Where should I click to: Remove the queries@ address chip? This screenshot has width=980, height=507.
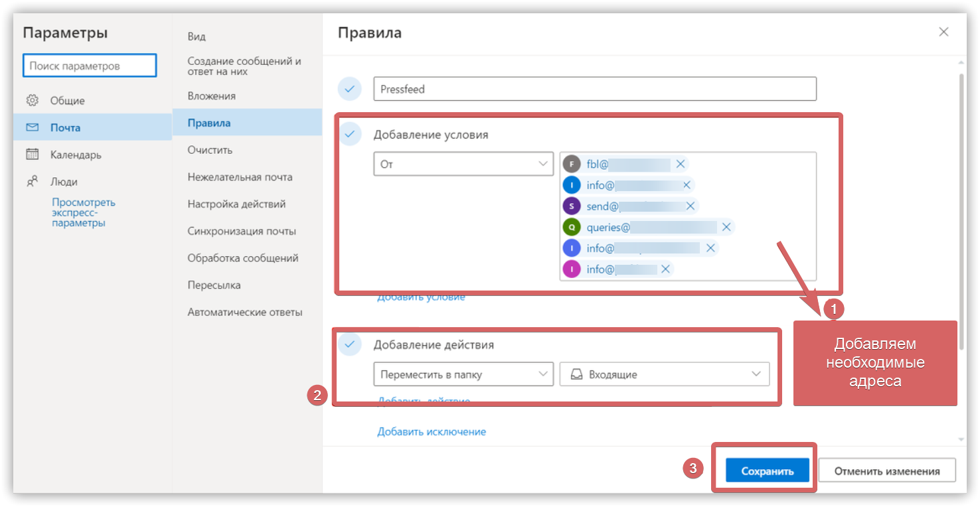[726, 228]
